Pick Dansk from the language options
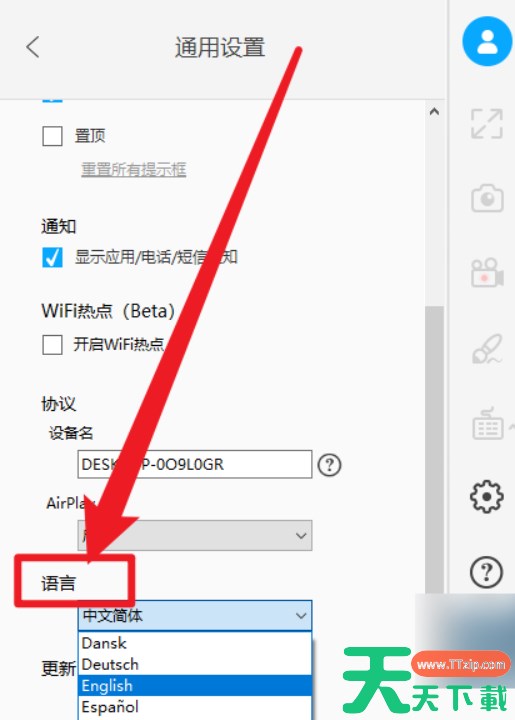The height and width of the screenshot is (720, 515). coord(195,643)
